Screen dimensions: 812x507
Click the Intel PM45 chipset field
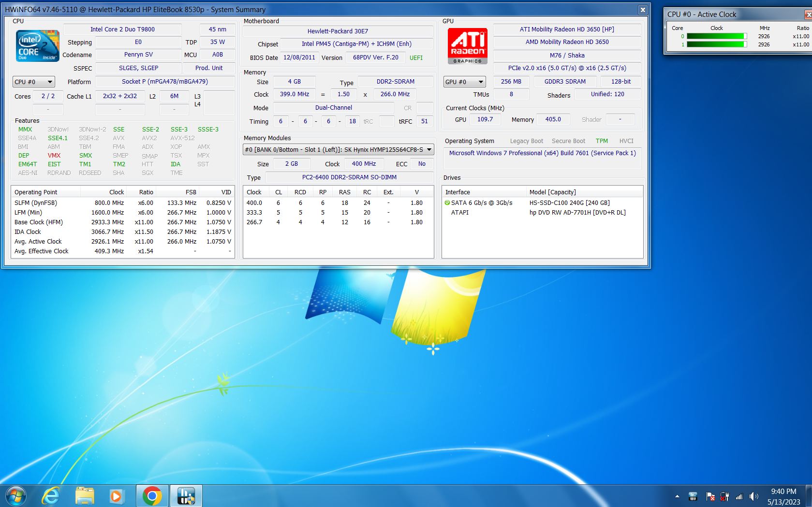click(x=356, y=44)
